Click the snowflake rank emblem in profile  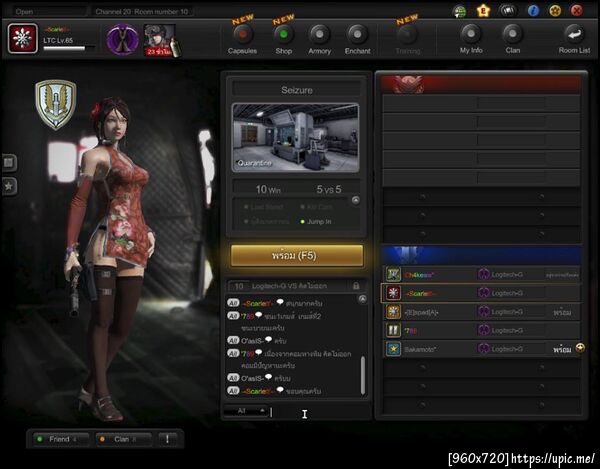23,38
